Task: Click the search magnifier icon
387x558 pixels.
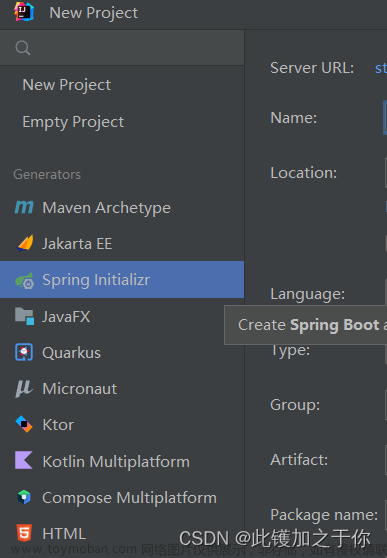Action: coord(23,48)
